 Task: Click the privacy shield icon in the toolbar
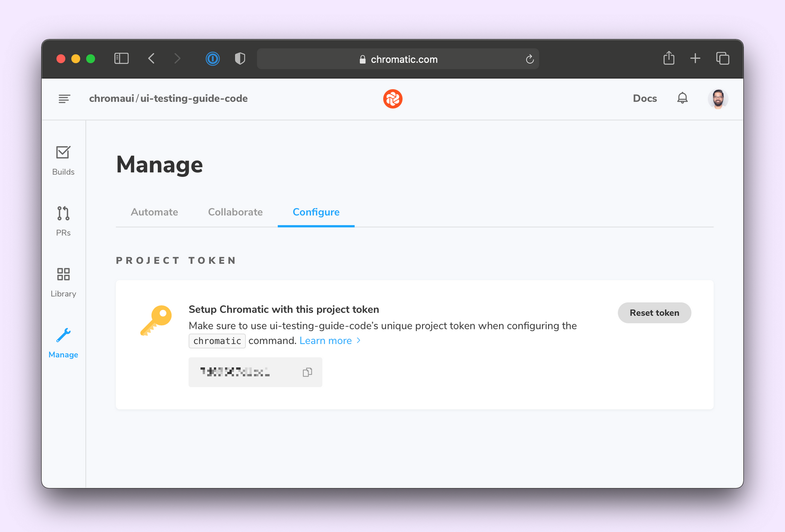tap(240, 58)
